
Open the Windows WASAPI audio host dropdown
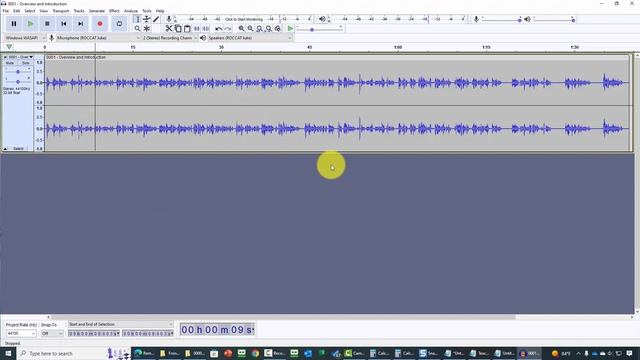(25, 38)
